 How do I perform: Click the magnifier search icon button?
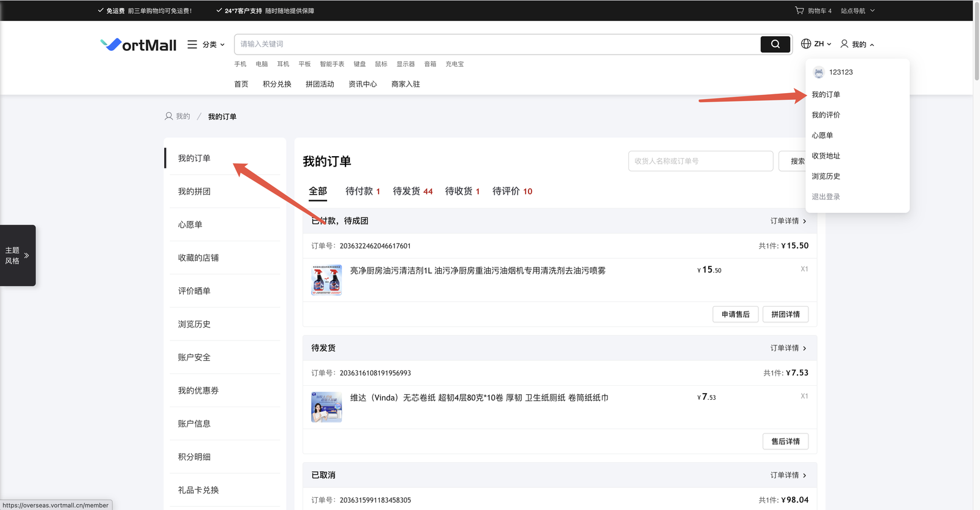775,44
